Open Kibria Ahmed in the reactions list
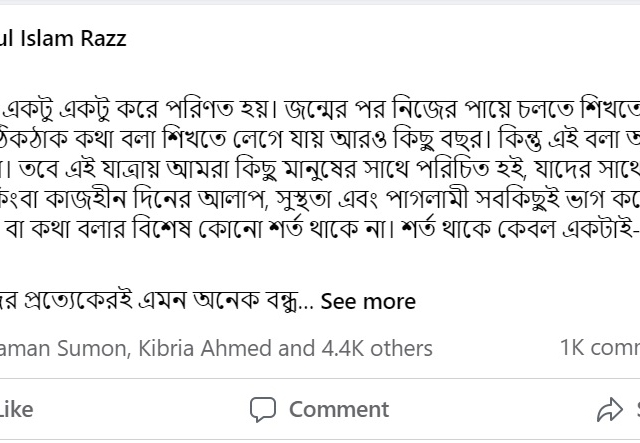640x443 pixels. (x=209, y=348)
